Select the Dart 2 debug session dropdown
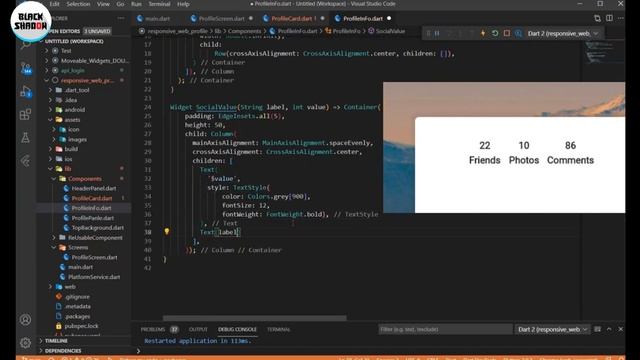640x360 pixels. pos(563,33)
